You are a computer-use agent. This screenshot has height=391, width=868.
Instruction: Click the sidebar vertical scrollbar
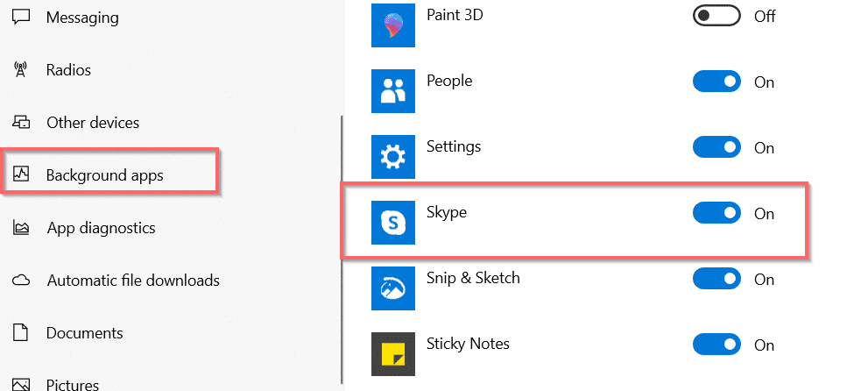[x=341, y=245]
